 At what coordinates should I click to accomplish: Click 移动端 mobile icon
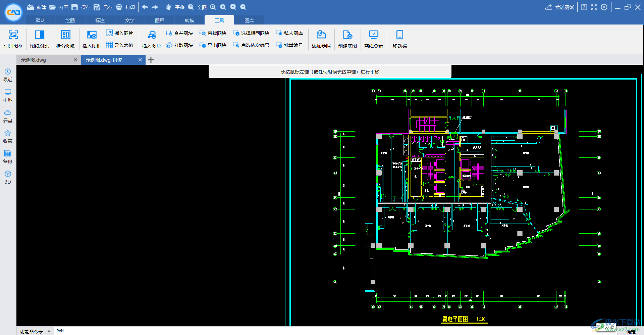coord(400,39)
